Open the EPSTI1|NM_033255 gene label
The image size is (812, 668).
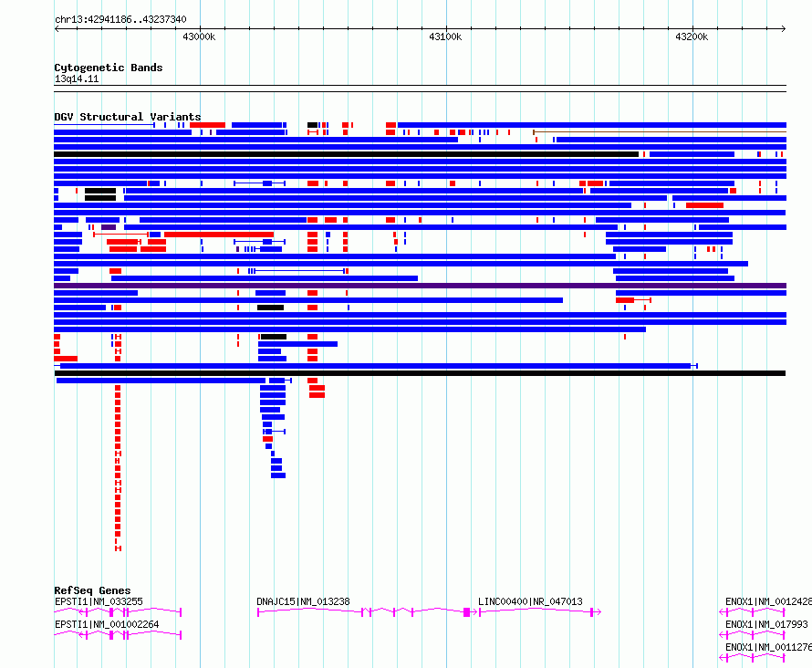tap(99, 601)
